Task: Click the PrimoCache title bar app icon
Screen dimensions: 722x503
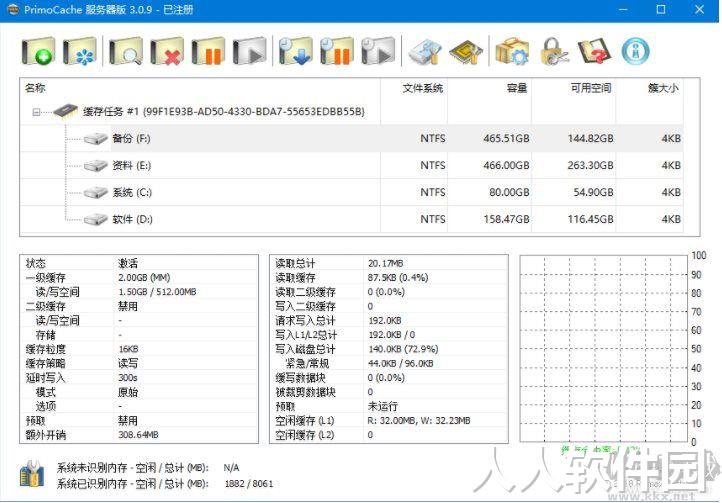Action: (13, 10)
